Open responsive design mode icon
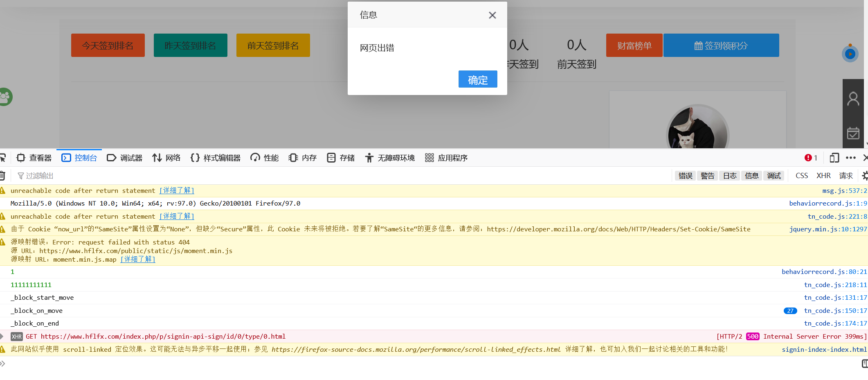 pyautogui.click(x=834, y=158)
